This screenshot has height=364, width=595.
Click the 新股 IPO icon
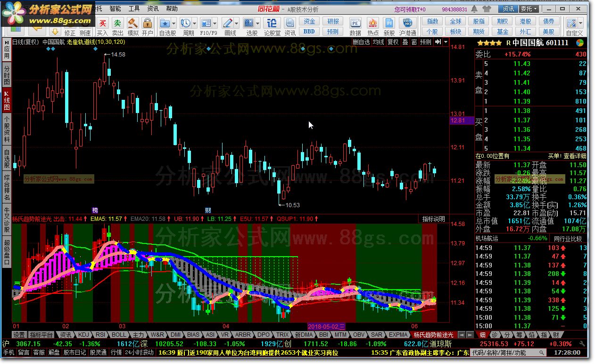tap(389, 23)
